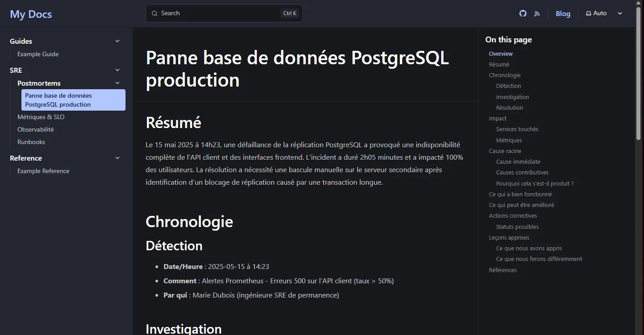Click inside the Search input field
The width and height of the screenshot is (644, 335).
(214, 13)
